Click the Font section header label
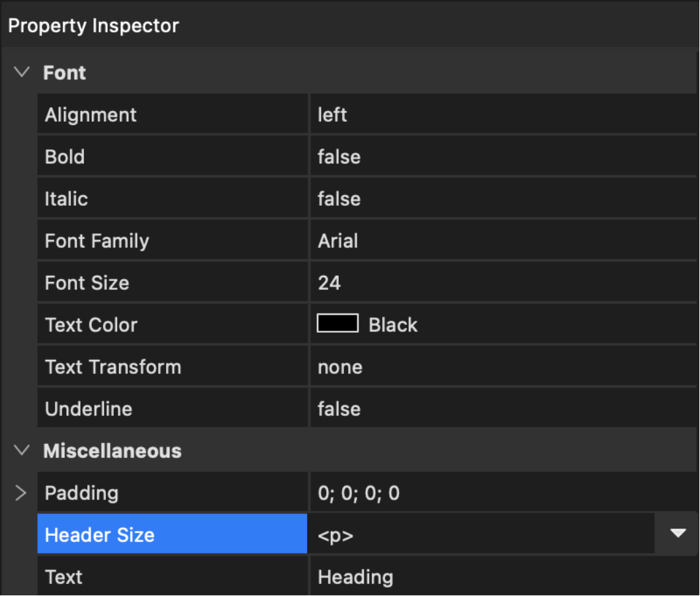Screen dimensions: 700x596 coord(64,73)
